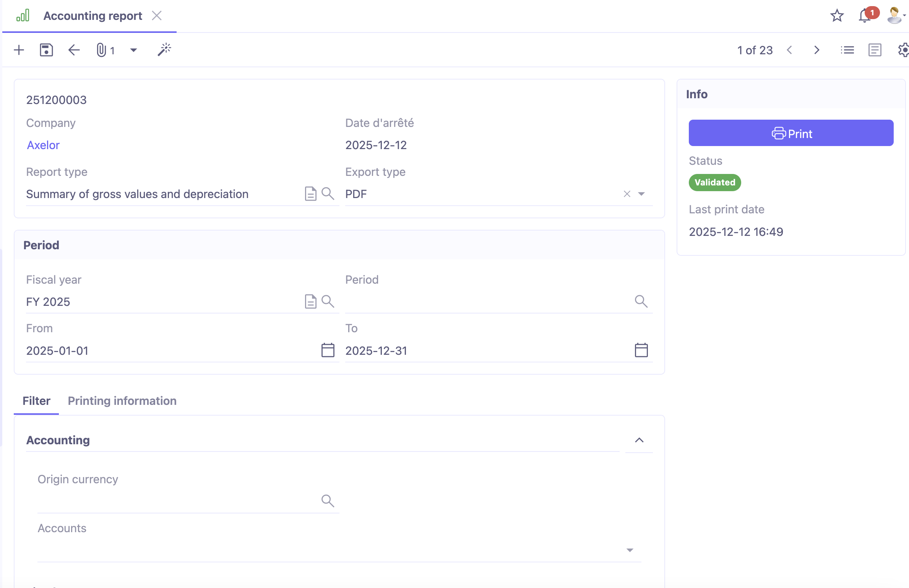Search Origin currency with magnifier icon
Viewport: 909px width, 588px height.
pos(328,501)
